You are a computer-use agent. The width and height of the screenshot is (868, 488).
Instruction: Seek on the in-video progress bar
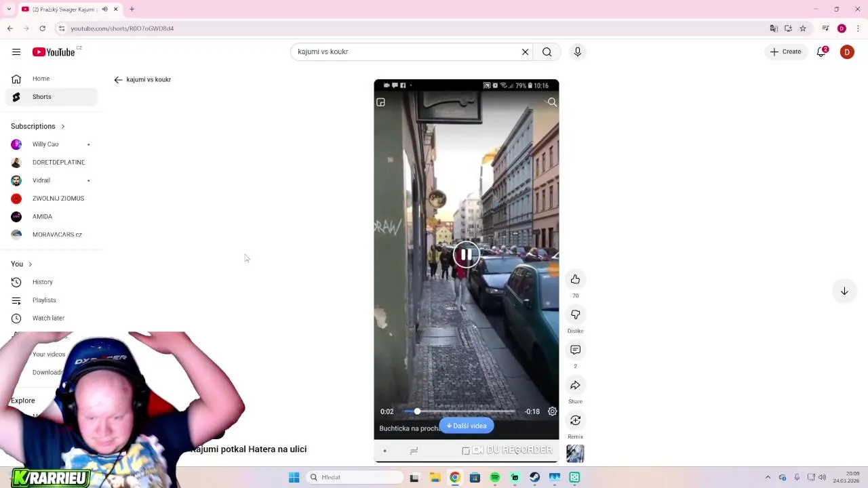point(460,411)
